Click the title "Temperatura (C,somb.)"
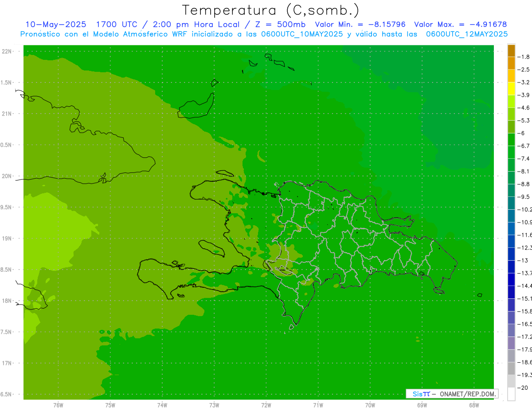Image resolution: width=532 pixels, height=411 pixels. coord(270,10)
